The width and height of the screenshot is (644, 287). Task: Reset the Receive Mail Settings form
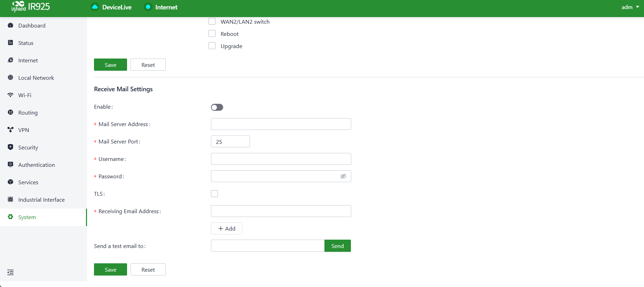(x=148, y=270)
